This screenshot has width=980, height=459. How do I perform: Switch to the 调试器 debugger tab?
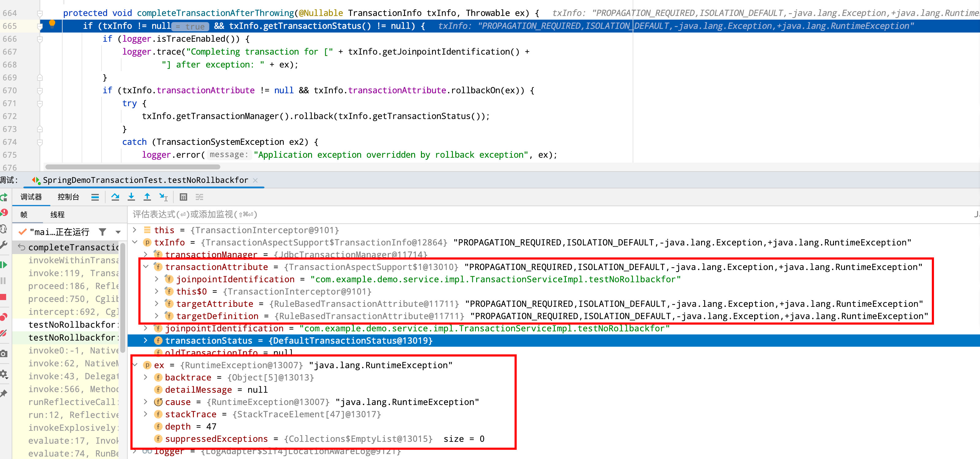(31, 197)
